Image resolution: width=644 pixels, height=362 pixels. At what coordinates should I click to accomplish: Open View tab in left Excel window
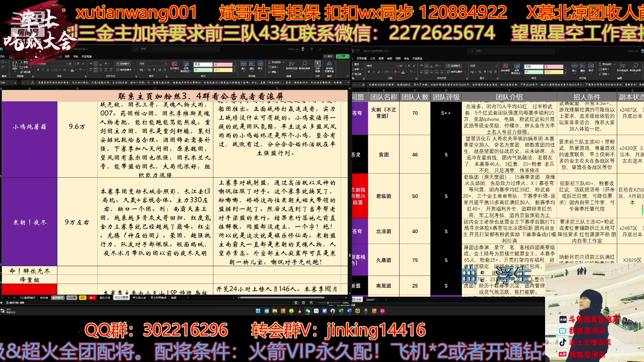tap(67, 56)
